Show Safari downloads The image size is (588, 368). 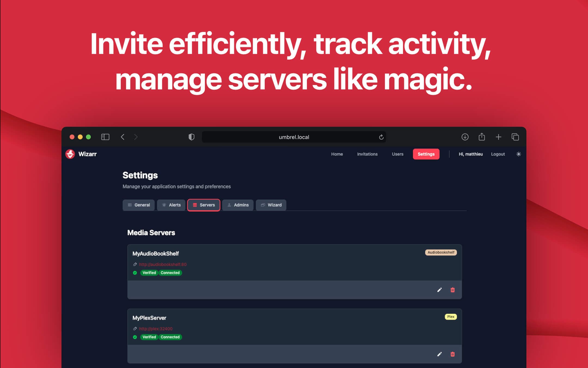[465, 137]
